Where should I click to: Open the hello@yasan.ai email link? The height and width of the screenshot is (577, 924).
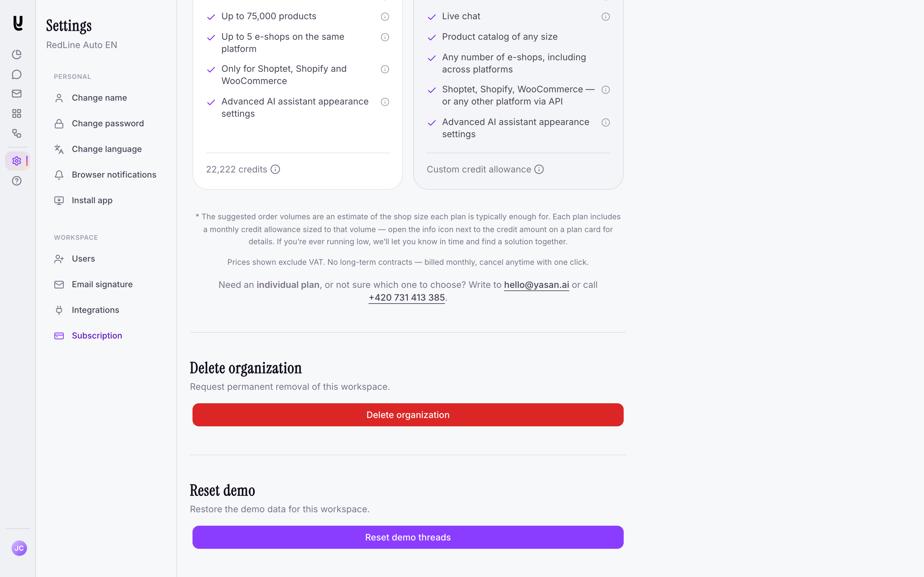(536, 285)
